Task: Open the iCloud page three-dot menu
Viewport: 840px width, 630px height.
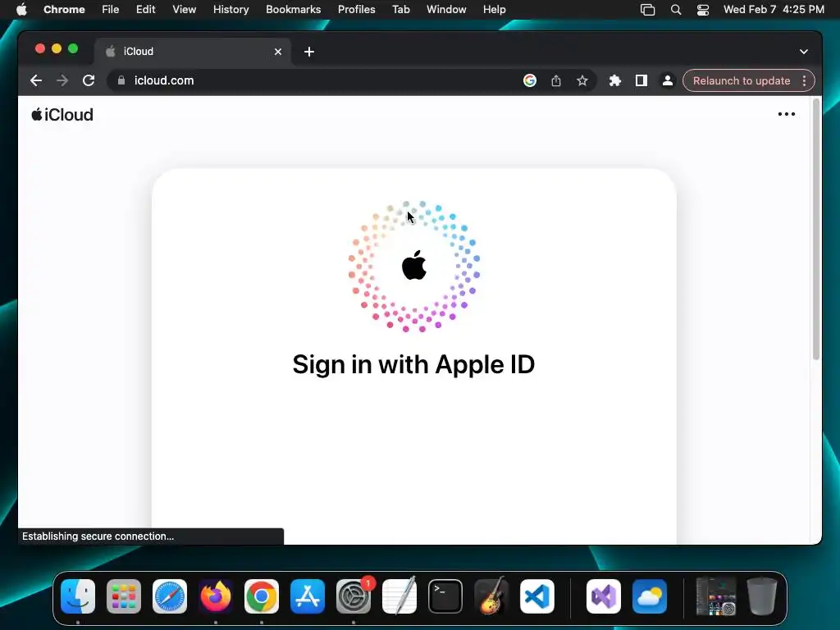Action: coord(787,114)
